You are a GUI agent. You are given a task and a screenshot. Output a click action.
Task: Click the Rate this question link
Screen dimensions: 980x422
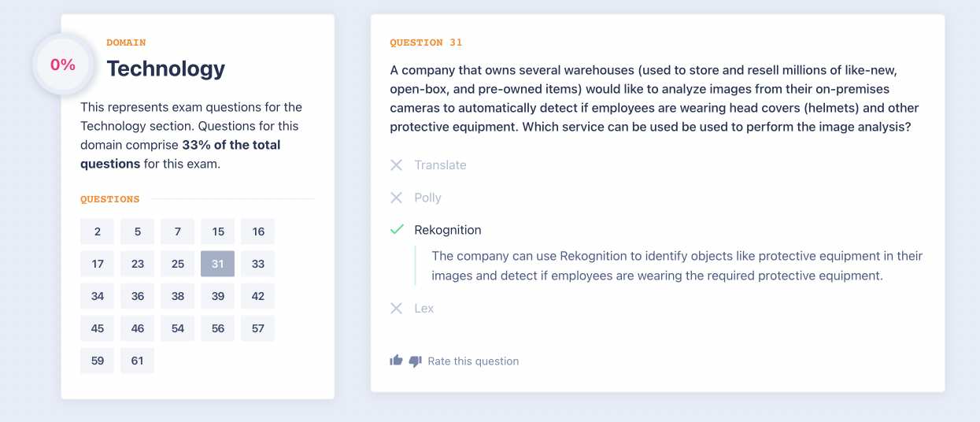pyautogui.click(x=473, y=361)
